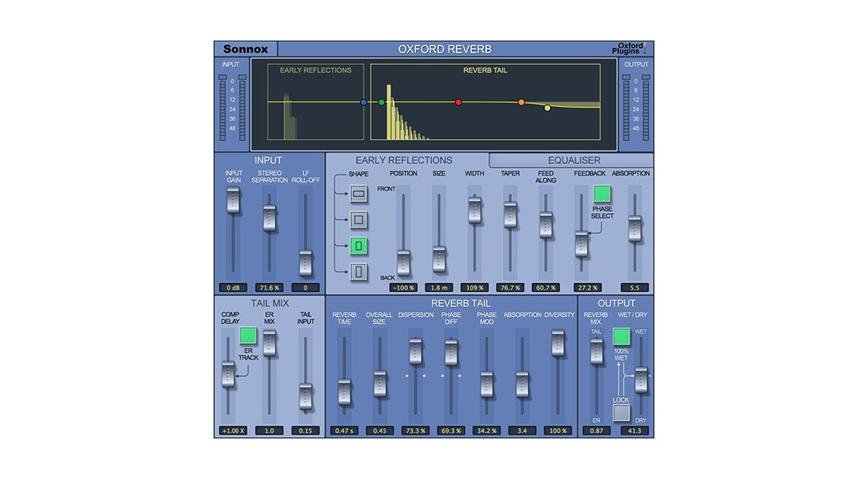Click the Overall Size slider handle
Image resolution: width=868 pixels, height=479 pixels.
click(380, 384)
